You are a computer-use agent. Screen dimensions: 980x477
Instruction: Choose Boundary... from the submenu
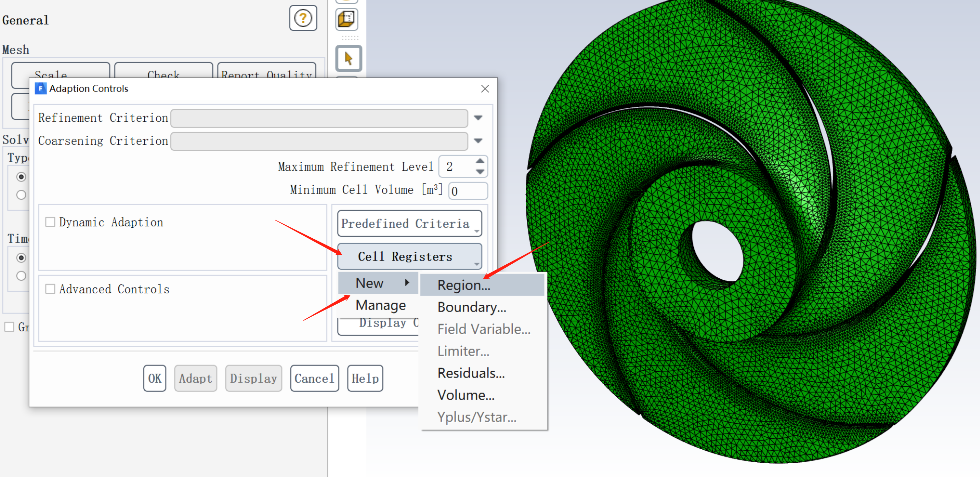(x=471, y=307)
